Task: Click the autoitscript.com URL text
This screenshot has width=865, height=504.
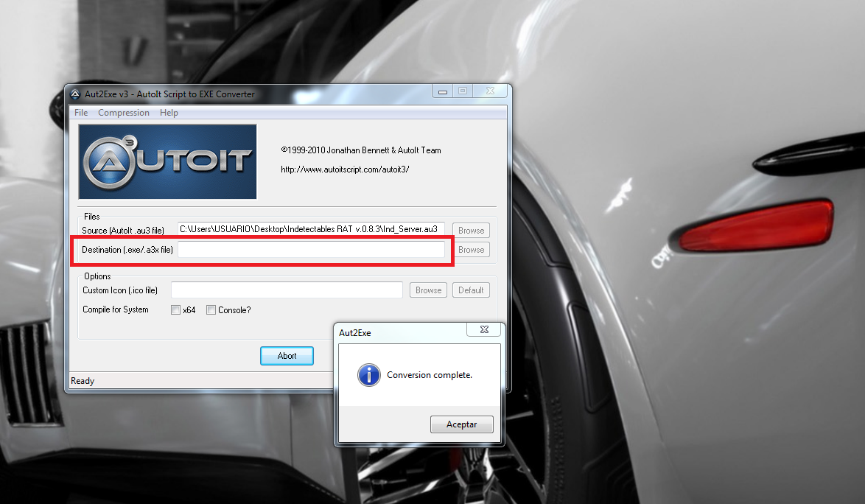Action: click(345, 169)
